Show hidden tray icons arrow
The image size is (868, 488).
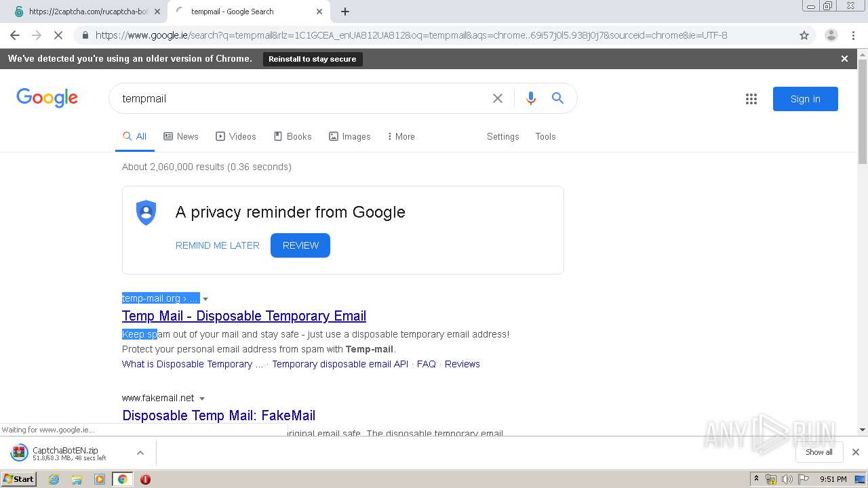point(756,479)
